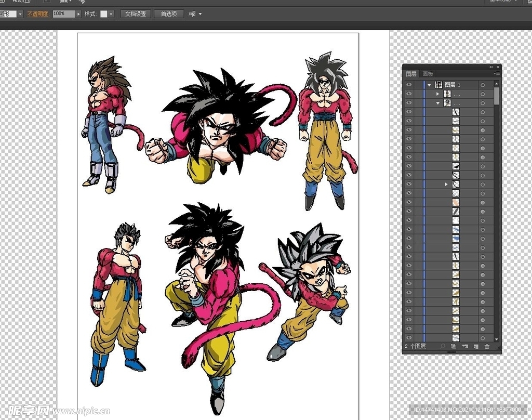Click target circle of solid black wedge path row
Image resolution: width=532 pixels, height=420 pixels.
(x=483, y=166)
